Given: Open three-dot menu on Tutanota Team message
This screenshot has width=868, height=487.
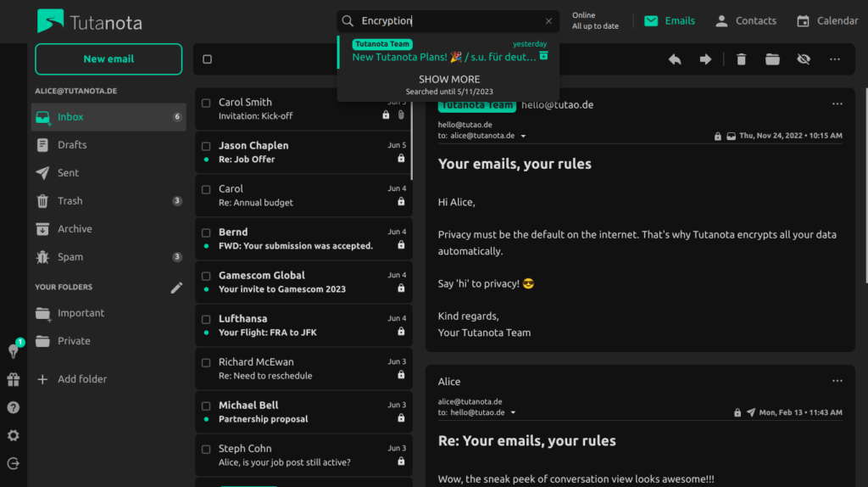Looking at the screenshot, I should pos(837,104).
